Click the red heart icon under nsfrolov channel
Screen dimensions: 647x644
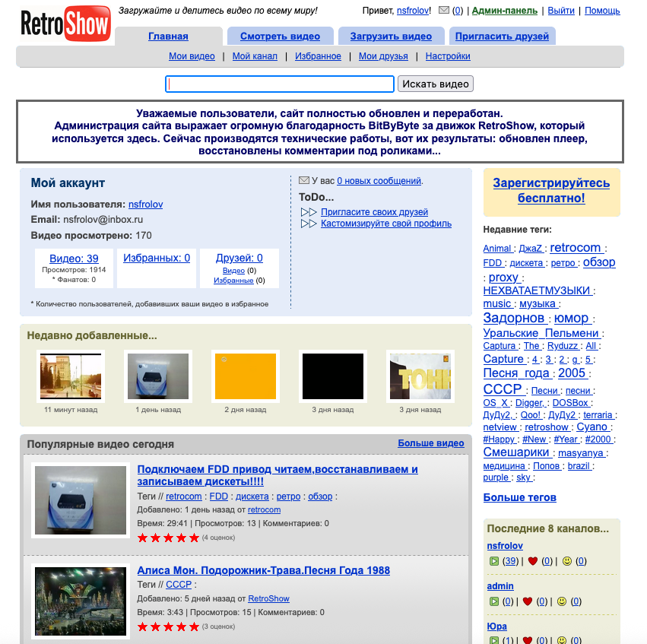(x=533, y=561)
